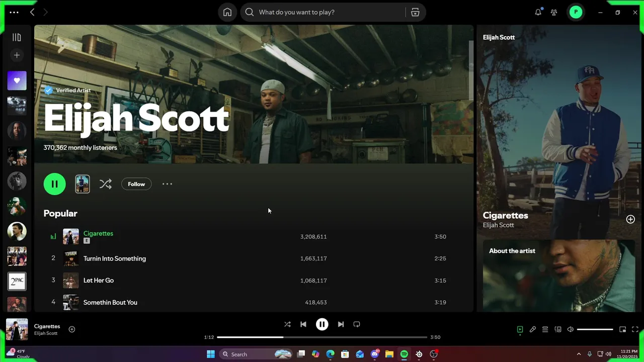Skip to next track

[341, 324]
